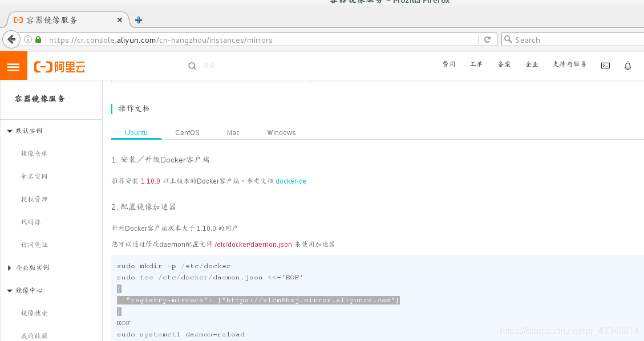The width and height of the screenshot is (644, 341).
Task: Open 访问凭证 in the sidebar
Action: pos(34,245)
